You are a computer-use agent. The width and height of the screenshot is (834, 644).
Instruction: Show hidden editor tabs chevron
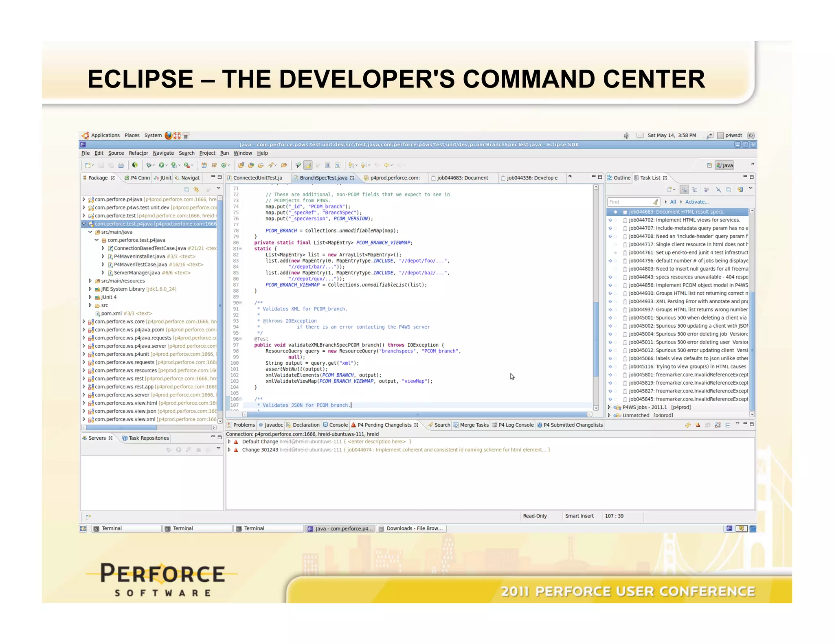(x=570, y=176)
